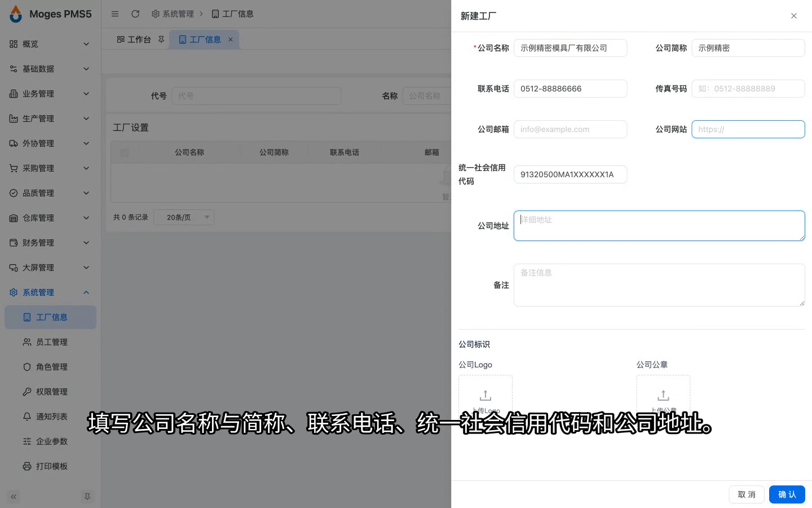The width and height of the screenshot is (812, 508).
Task: Click the 备注 textarea
Action: 659,285
